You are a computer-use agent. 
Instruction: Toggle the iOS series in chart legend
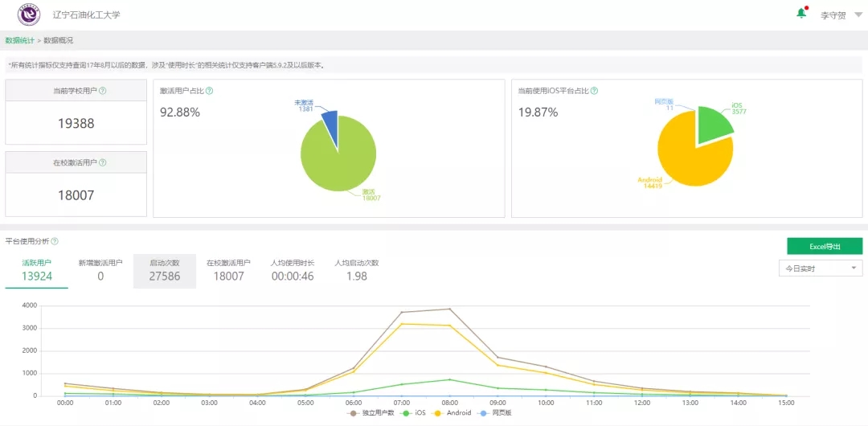coord(415,412)
